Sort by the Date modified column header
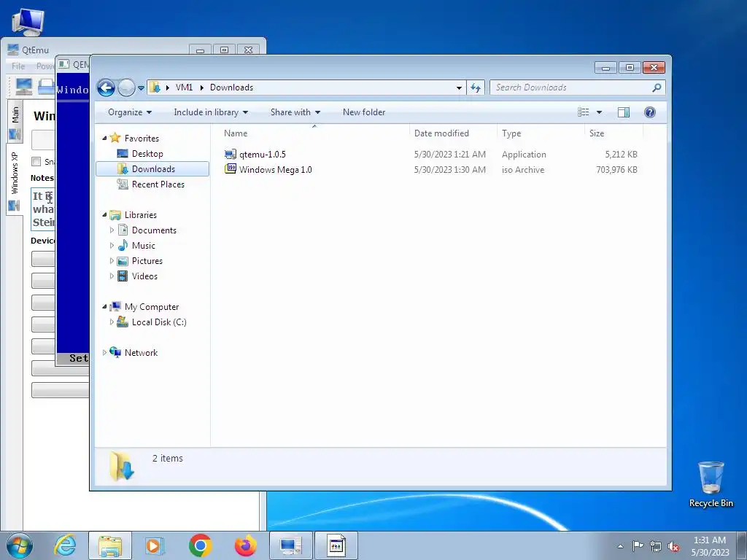The width and height of the screenshot is (747, 560). tap(452, 133)
